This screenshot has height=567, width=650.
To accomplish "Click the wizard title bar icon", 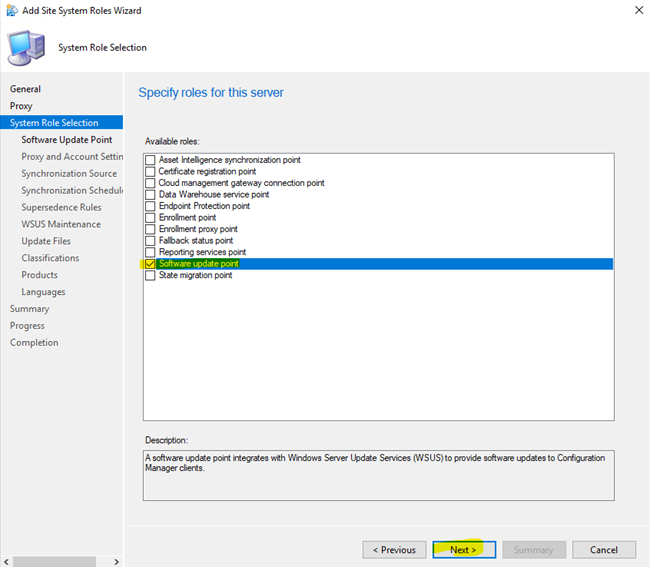I will 12,10.
